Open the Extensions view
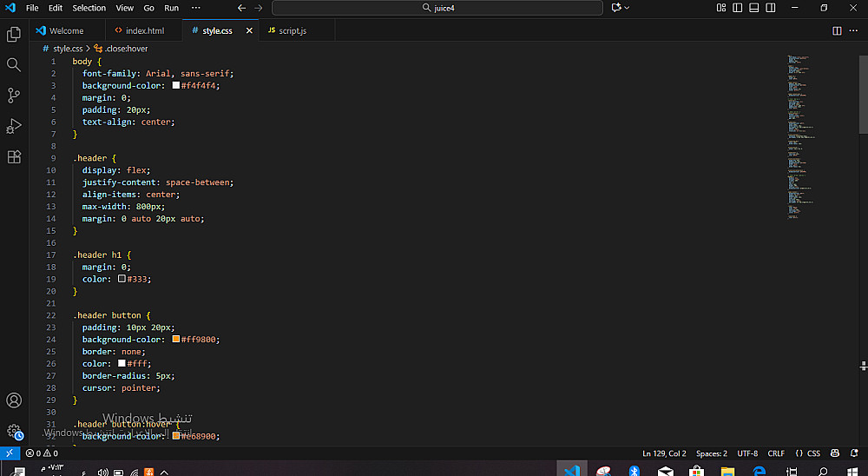This screenshot has height=476, width=868. (x=14, y=157)
